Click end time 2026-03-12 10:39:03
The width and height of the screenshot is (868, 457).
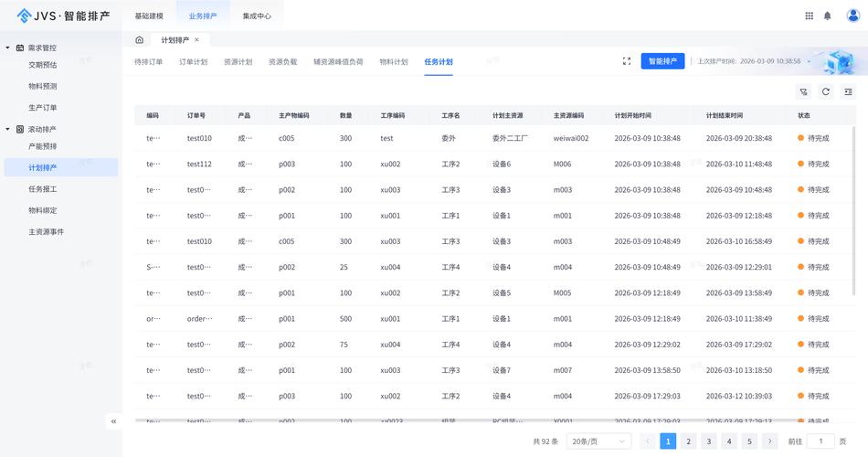tap(738, 396)
